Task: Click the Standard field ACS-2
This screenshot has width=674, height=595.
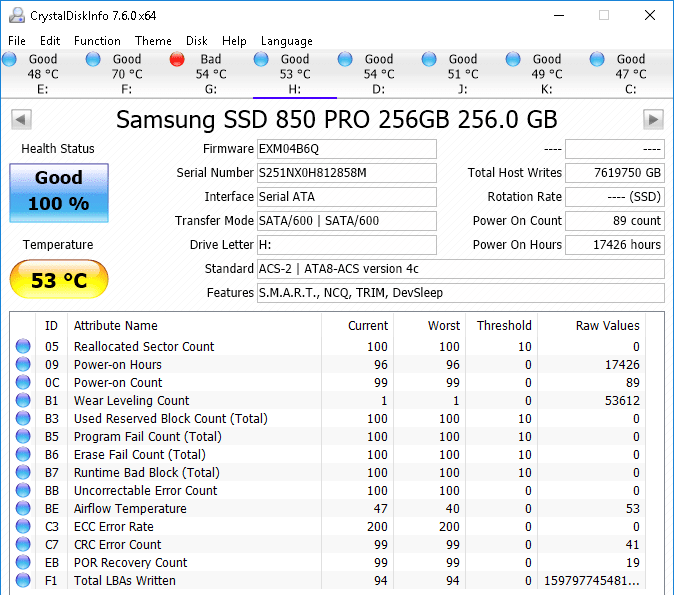Action: click(461, 269)
